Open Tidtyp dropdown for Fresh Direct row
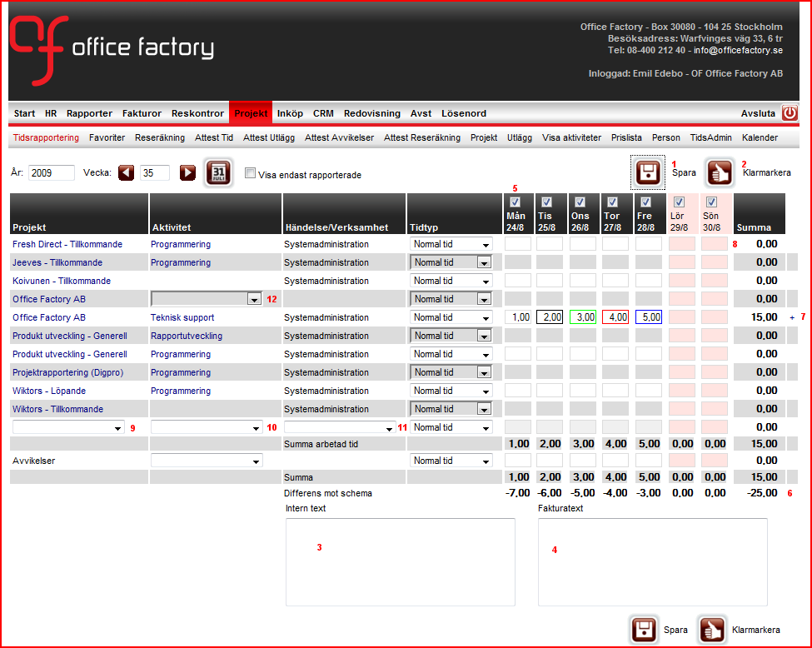This screenshot has width=812, height=648. pos(451,244)
